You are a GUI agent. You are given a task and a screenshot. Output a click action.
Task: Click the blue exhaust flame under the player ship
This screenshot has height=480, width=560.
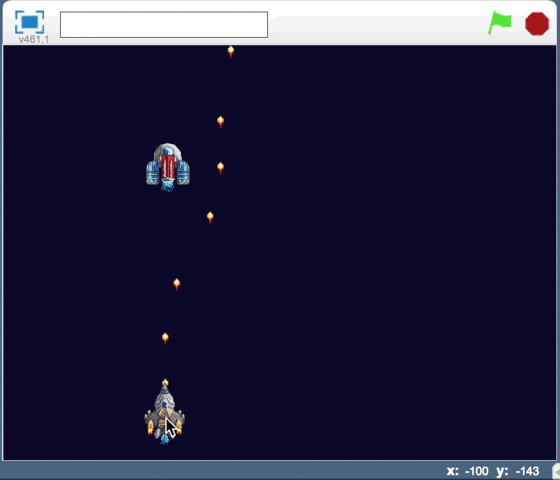coord(164,439)
